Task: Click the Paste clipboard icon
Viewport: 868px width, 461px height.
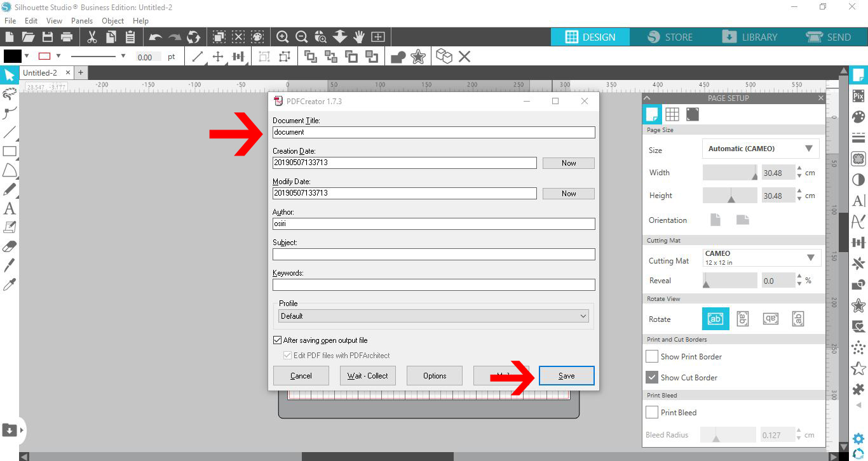Action: 130,37
